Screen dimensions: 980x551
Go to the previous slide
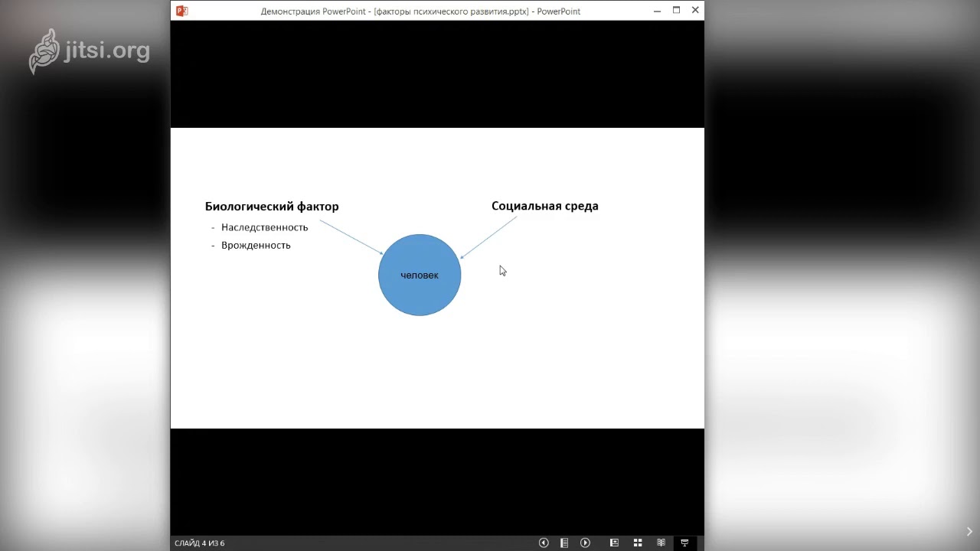(544, 543)
